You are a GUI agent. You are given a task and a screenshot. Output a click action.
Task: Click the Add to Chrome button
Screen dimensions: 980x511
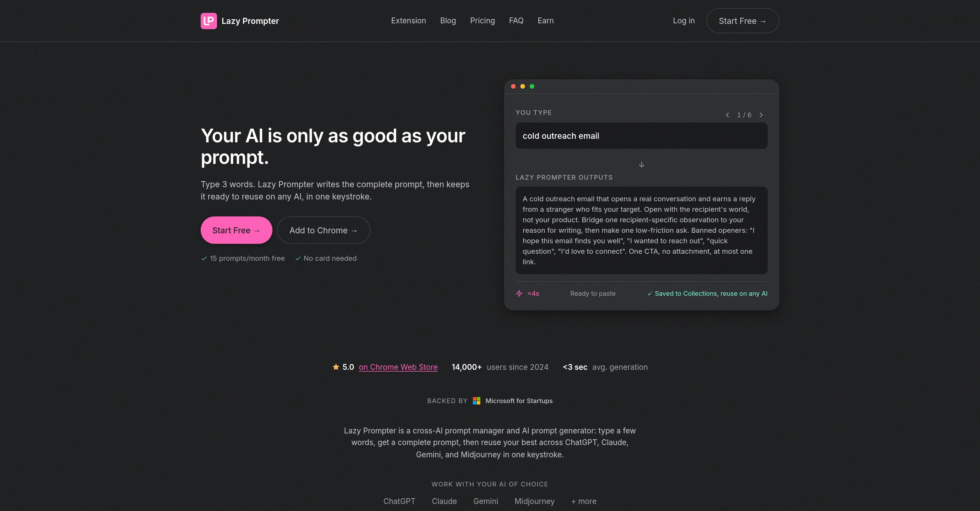pos(323,230)
